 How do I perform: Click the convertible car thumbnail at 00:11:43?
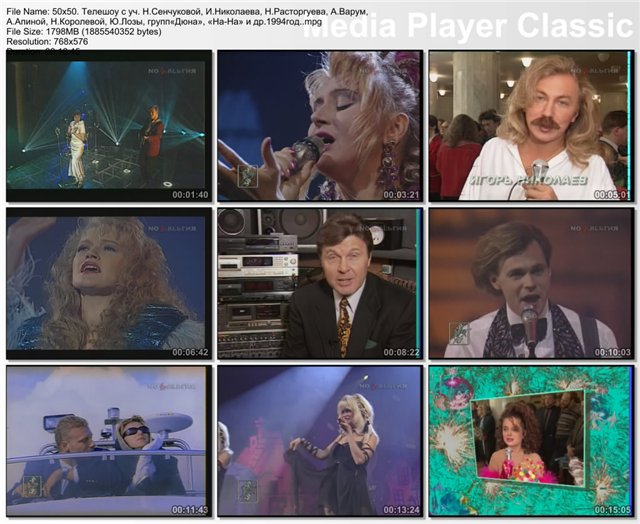[108, 441]
